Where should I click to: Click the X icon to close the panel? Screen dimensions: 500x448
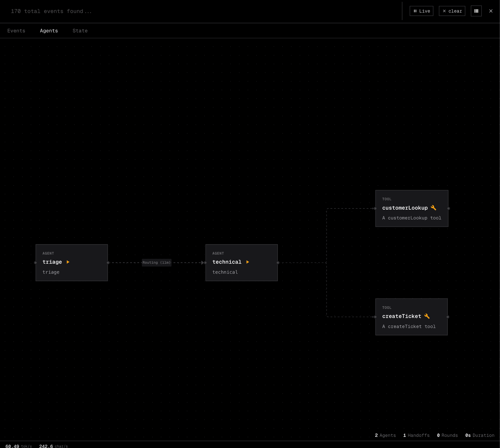point(491,11)
